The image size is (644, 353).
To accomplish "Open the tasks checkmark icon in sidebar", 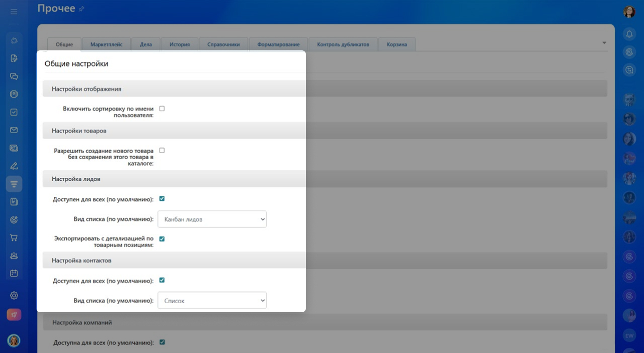I will (14, 112).
